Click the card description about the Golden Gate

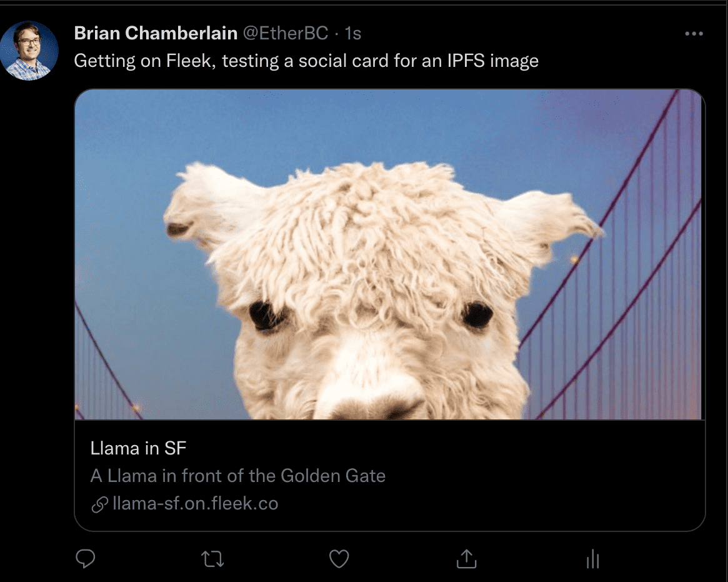(237, 476)
